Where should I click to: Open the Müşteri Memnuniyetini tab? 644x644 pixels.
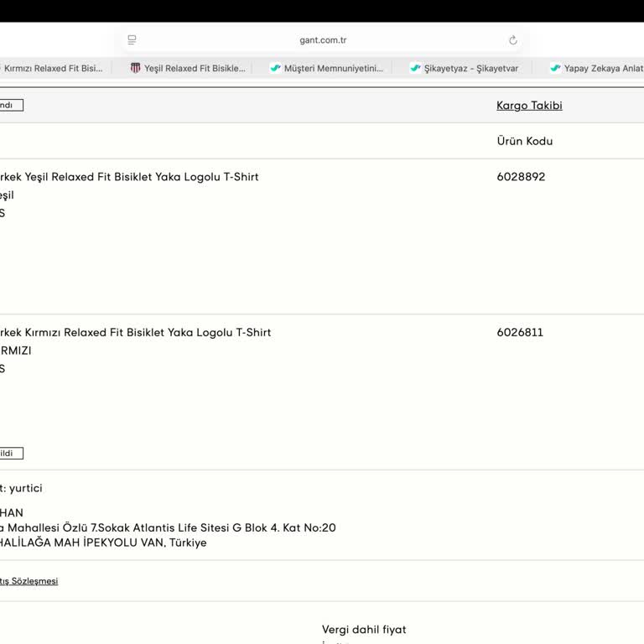tap(327, 68)
